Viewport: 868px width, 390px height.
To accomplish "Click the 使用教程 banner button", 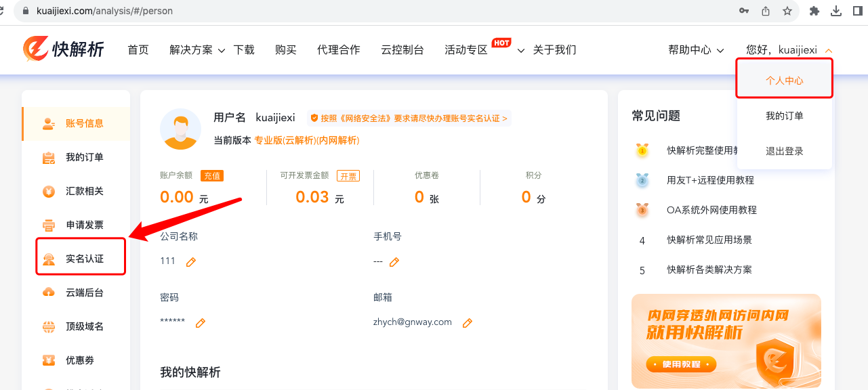I will tap(681, 364).
